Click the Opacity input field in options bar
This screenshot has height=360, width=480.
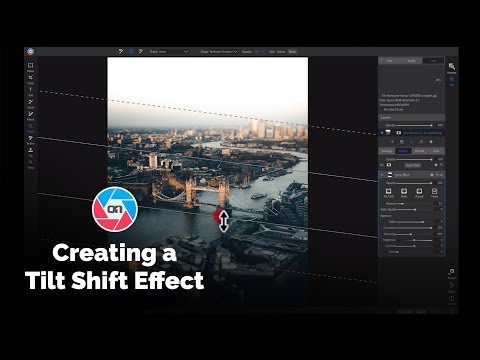point(257,52)
